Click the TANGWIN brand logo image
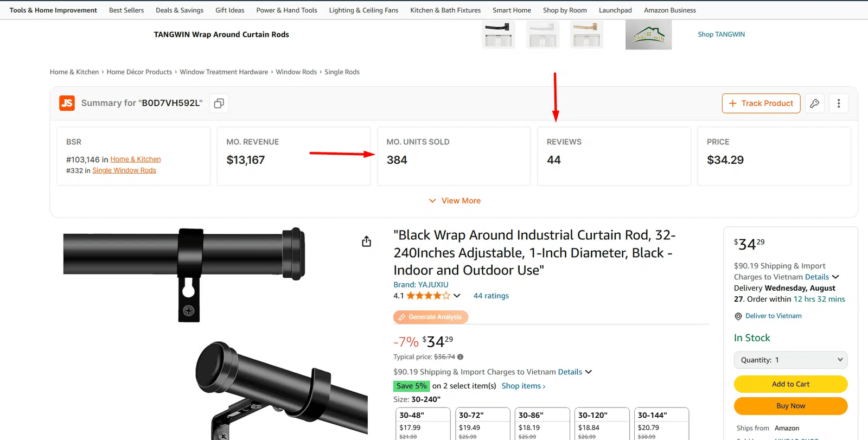This screenshot has width=868, height=440. click(648, 35)
